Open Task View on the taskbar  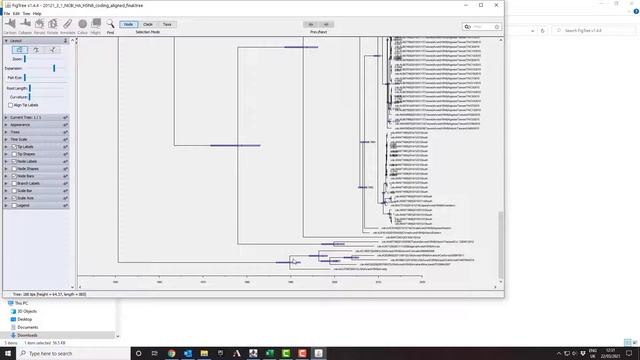154,353
